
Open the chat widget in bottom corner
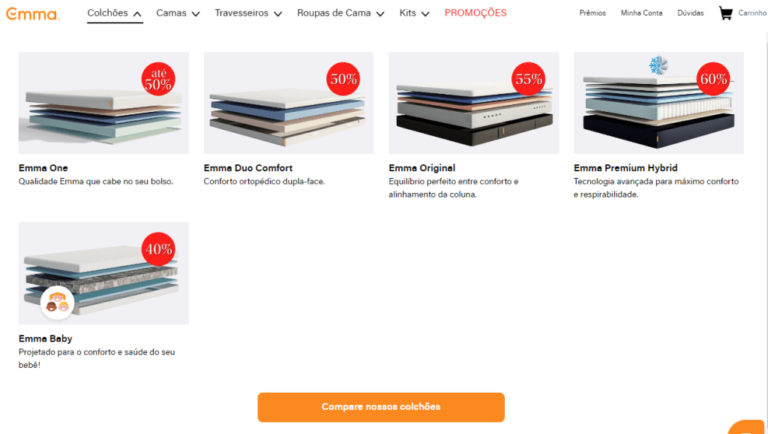749,428
